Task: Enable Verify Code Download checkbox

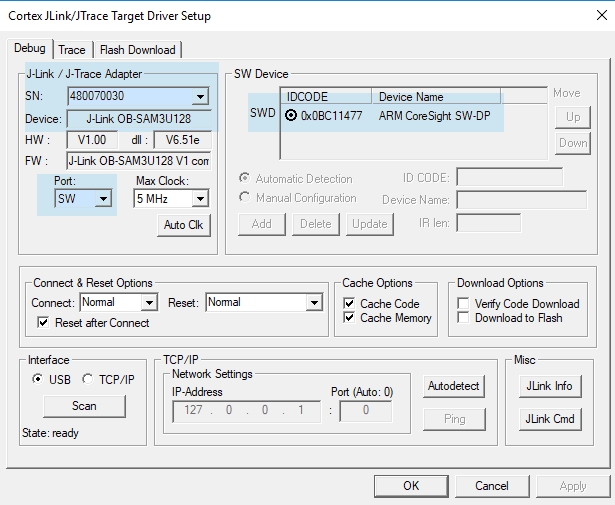Action: pyautogui.click(x=463, y=303)
